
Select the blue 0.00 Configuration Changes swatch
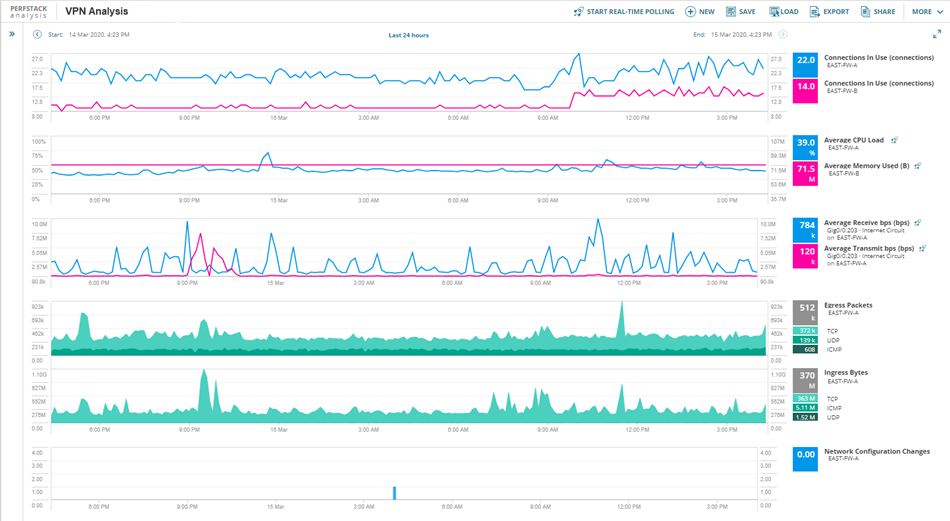point(805,459)
